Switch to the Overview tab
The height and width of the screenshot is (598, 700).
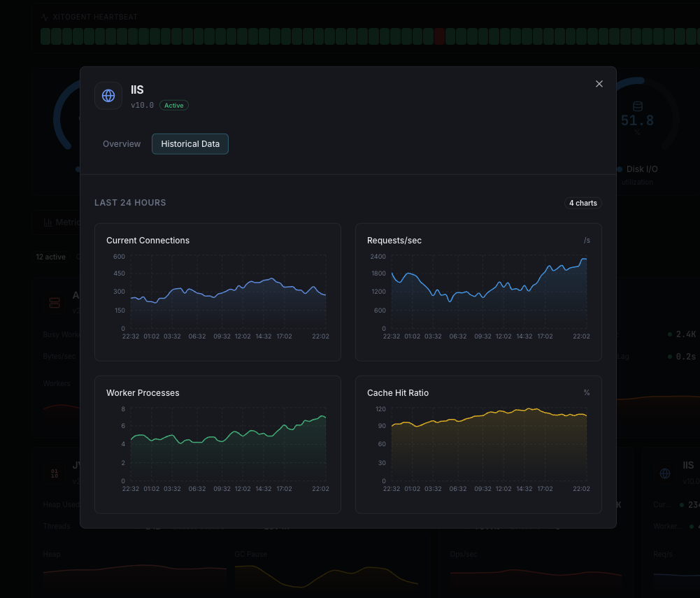pos(122,144)
